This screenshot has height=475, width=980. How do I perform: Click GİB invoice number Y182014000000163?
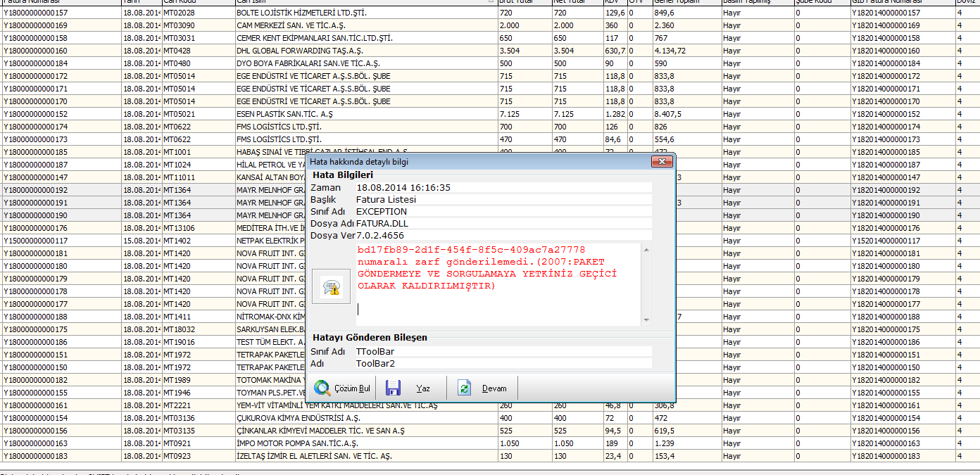click(x=886, y=443)
